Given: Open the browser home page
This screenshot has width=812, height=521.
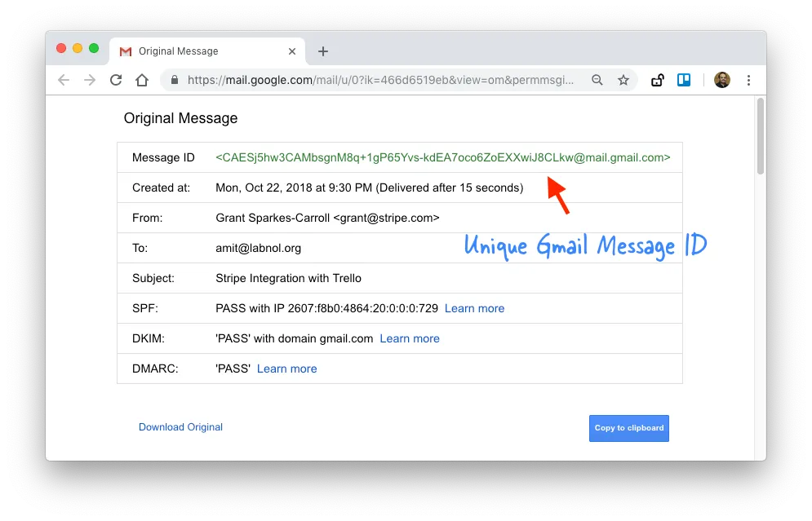Looking at the screenshot, I should 142,80.
